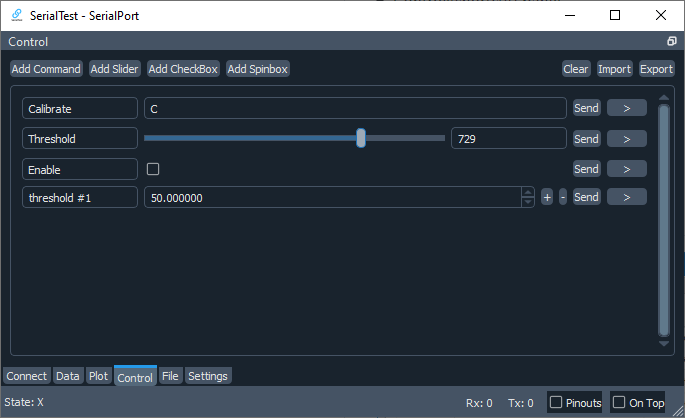Float the Control panel via the undock icon

click(x=671, y=41)
